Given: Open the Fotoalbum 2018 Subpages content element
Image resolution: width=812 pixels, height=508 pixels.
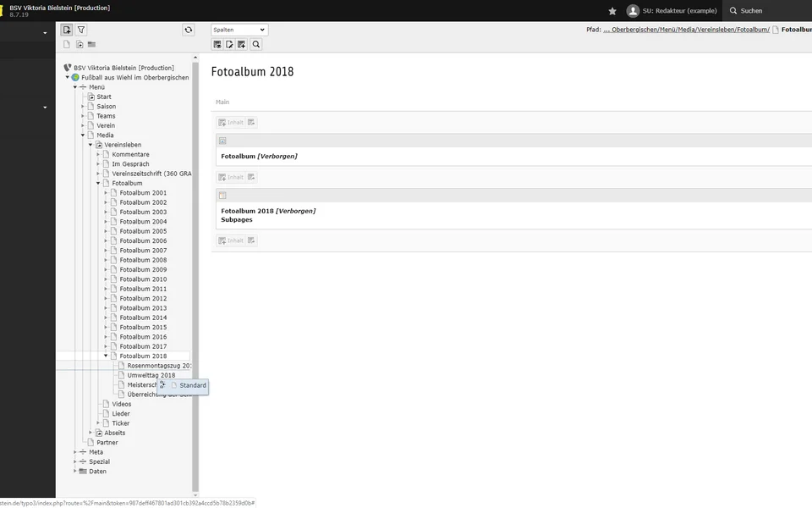Looking at the screenshot, I should 267,215.
